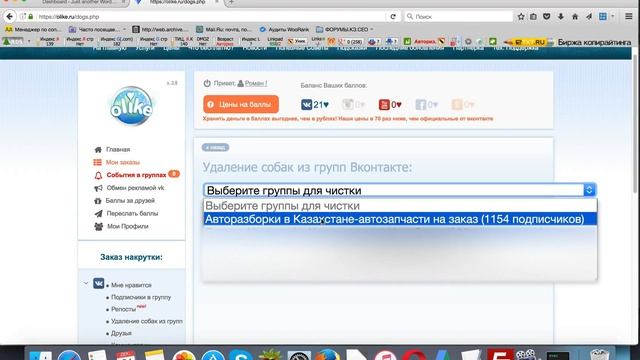
Task: Reload the page with refresh icon
Action: (x=393, y=17)
